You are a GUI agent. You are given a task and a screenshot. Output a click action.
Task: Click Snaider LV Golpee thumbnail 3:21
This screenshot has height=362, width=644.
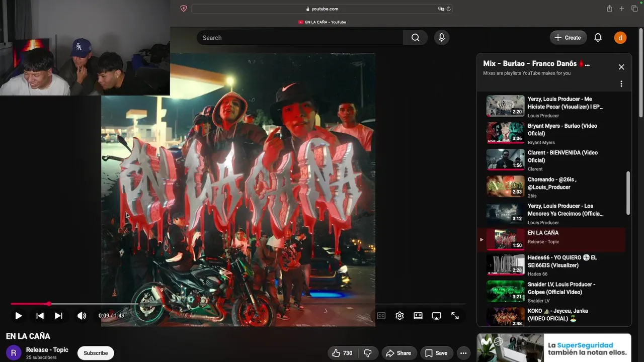[x=505, y=291]
